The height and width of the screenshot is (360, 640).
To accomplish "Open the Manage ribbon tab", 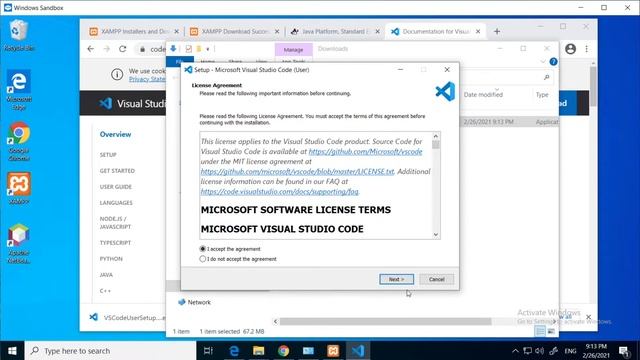I will point(293,49).
